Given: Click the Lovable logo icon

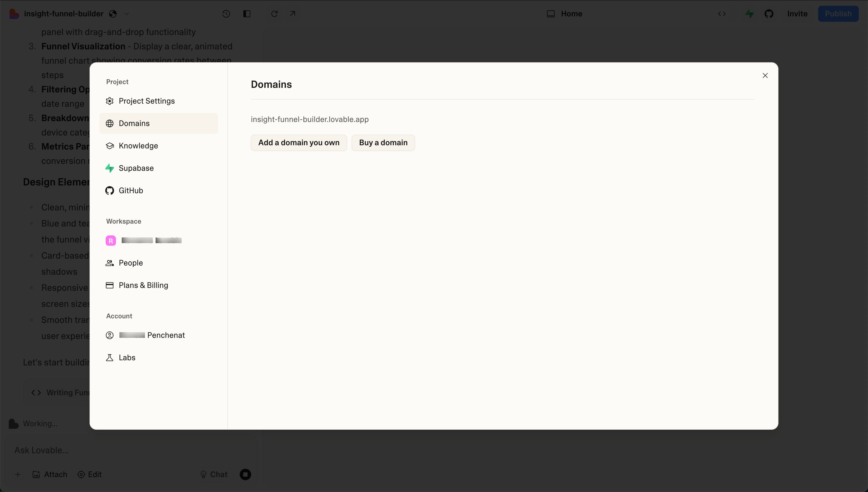Looking at the screenshot, I should 14,14.
